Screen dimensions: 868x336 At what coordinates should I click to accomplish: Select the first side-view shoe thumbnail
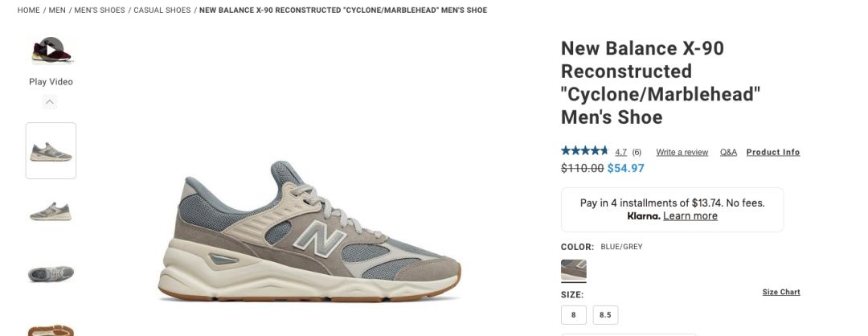click(x=51, y=150)
